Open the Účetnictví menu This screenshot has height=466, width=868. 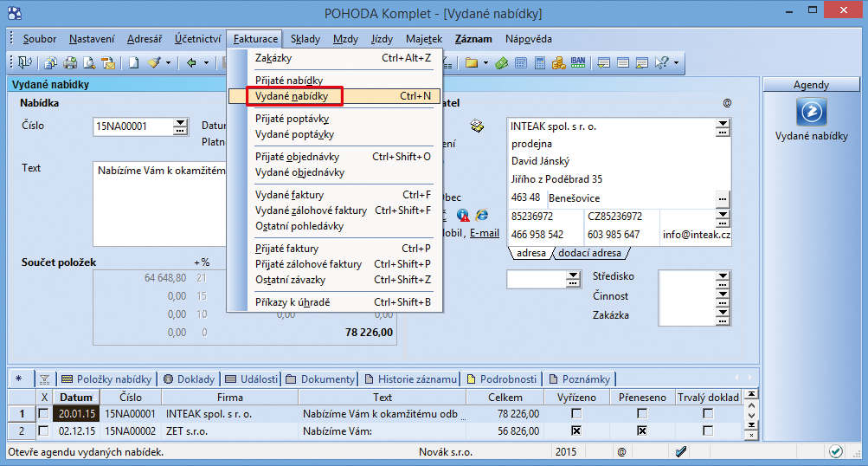(x=197, y=39)
